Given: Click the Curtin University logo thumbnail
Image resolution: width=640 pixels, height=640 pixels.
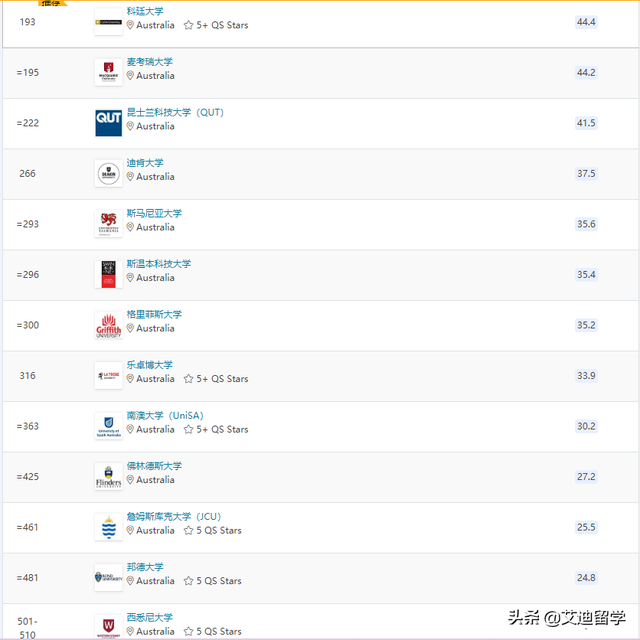Looking at the screenshot, I should [109, 22].
